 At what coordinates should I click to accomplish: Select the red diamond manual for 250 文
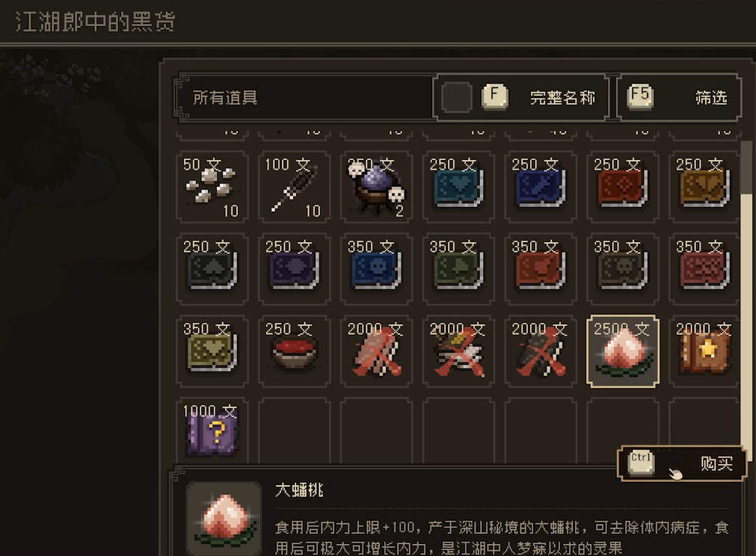pyautogui.click(x=622, y=187)
